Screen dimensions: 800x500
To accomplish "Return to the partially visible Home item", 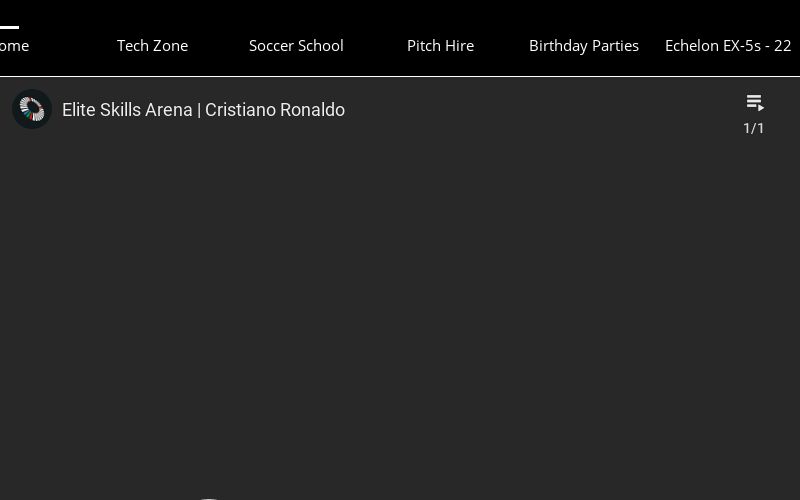I will (x=14, y=46).
